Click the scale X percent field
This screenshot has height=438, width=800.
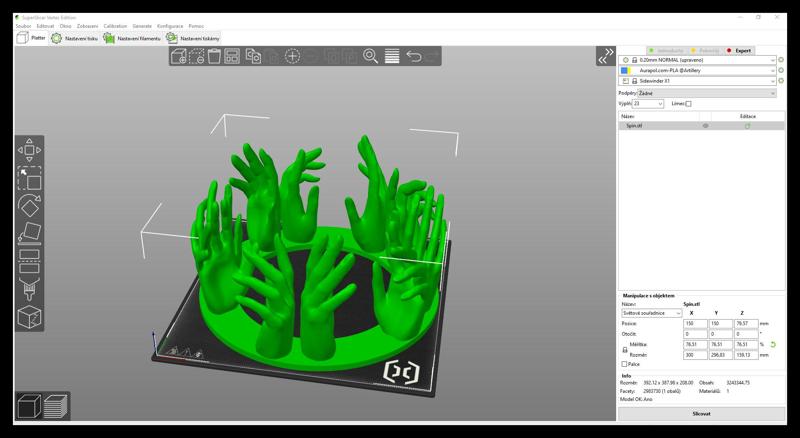pos(695,345)
